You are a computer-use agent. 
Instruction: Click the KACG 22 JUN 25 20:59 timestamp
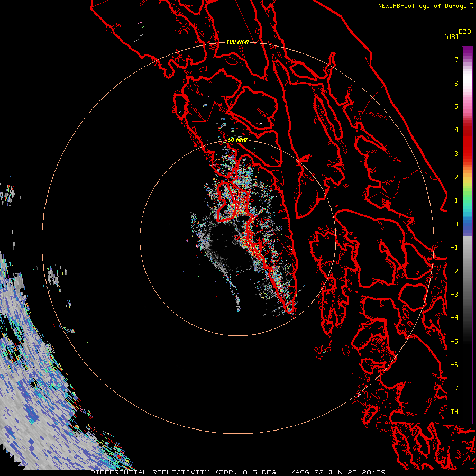pos(338,472)
